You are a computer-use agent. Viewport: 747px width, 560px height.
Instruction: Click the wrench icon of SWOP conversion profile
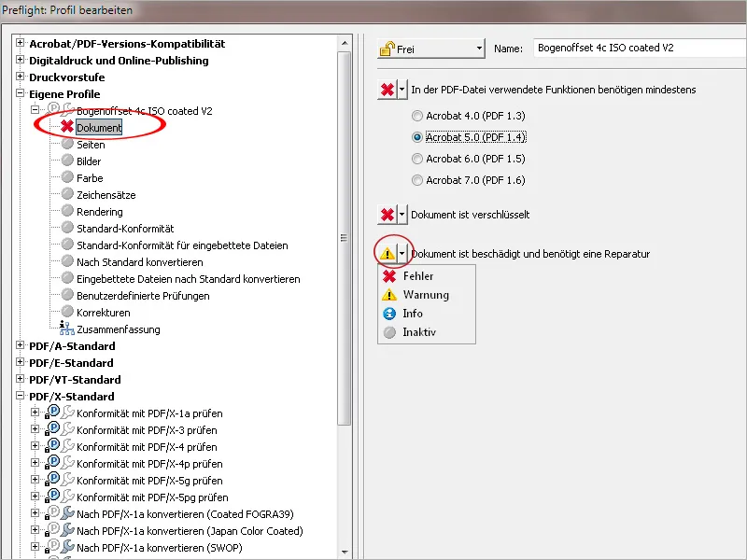point(68,546)
